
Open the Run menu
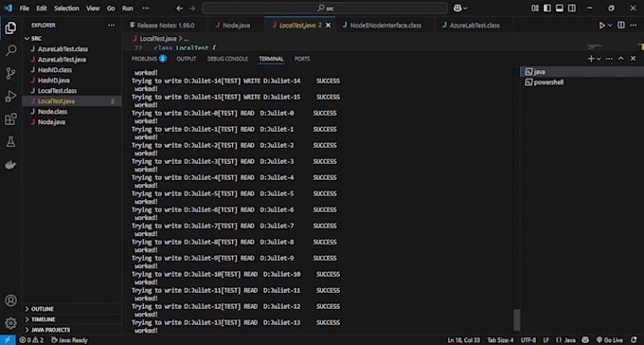(x=128, y=9)
